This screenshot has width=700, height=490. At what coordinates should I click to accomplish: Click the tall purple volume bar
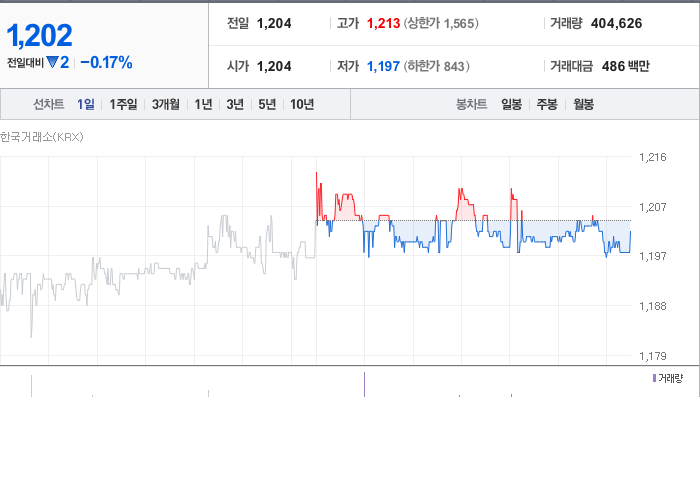364,384
